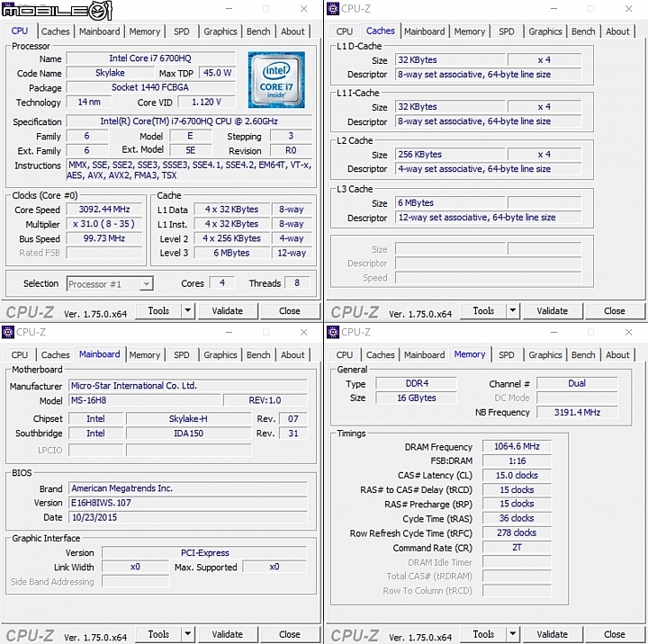Screen dimensions: 648x644
Task: Click L2 Cache descriptor 4-way set associative
Action: (489, 168)
